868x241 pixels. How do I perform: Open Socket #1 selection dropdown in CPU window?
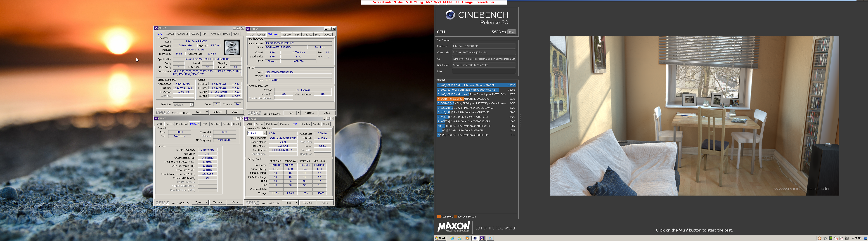192,104
